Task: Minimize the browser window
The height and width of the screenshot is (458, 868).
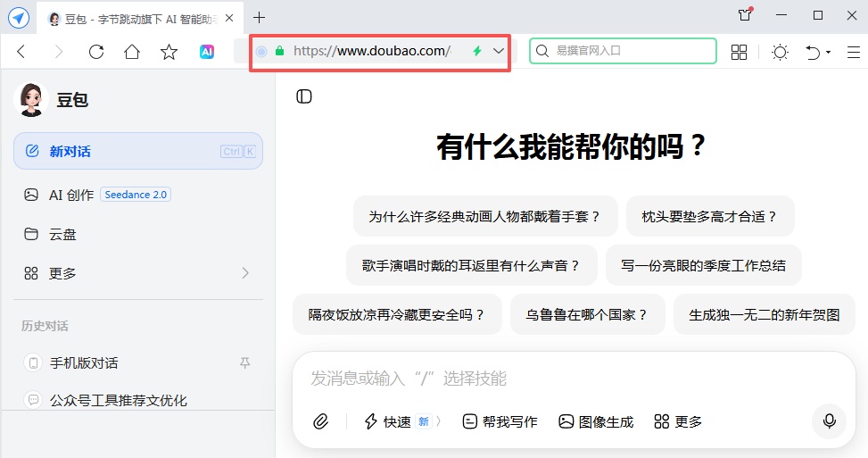Action: coord(781,15)
